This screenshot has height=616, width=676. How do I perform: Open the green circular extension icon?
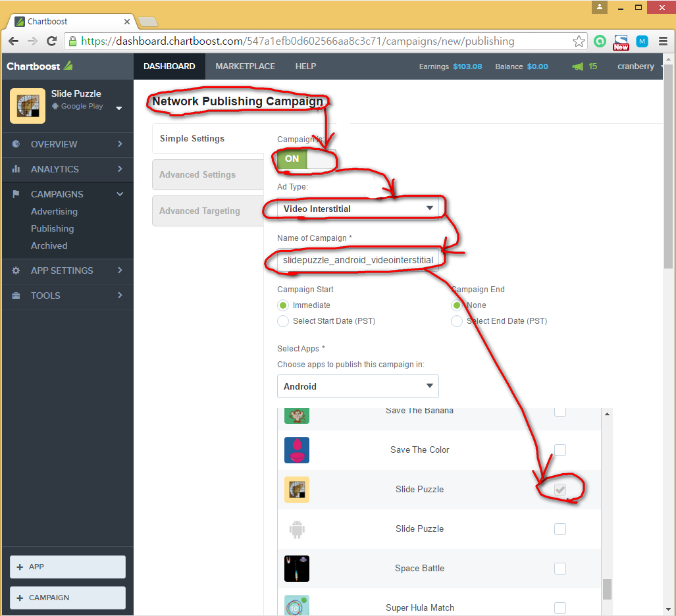click(x=600, y=41)
